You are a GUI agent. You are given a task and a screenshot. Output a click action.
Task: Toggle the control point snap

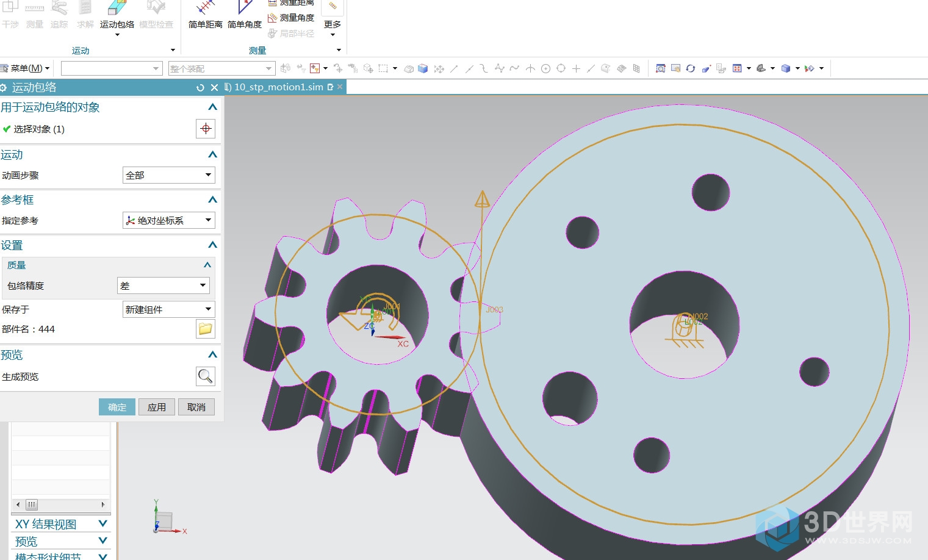[484, 68]
